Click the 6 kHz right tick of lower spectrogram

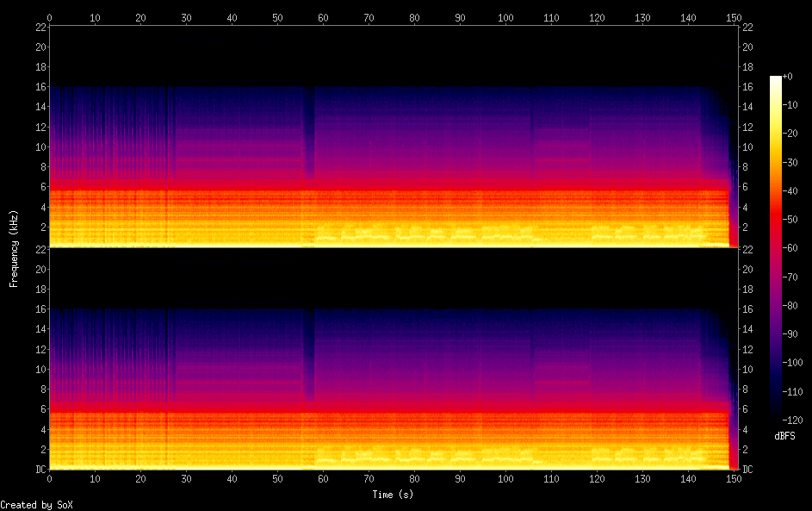(x=747, y=409)
